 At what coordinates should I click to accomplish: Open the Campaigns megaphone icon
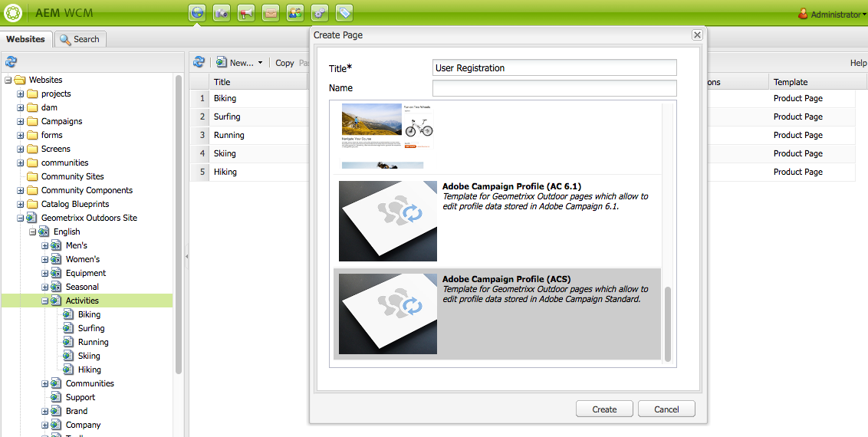click(x=246, y=13)
